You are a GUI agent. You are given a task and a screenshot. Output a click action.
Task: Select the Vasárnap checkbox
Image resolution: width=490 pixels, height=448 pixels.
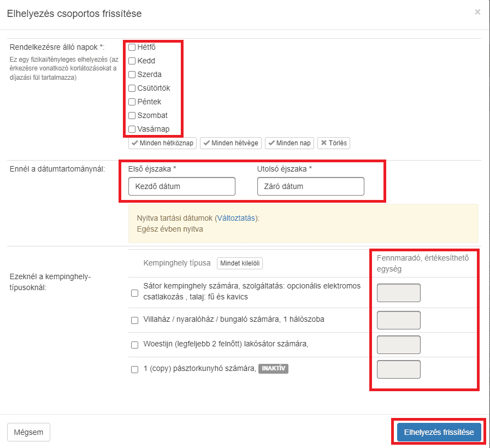(132, 129)
